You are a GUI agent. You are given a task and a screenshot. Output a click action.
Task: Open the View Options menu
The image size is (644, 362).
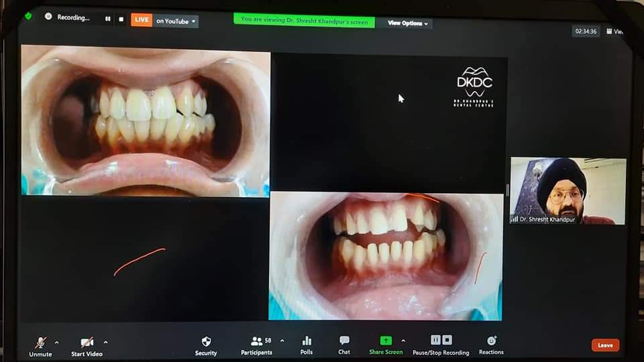[407, 23]
